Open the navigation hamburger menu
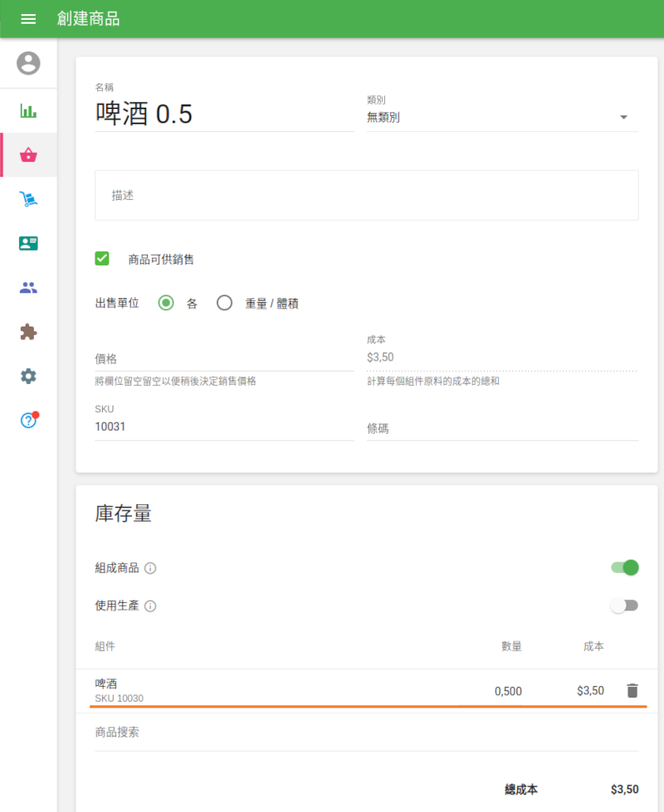Viewport: 664px width, 812px height. point(29,19)
